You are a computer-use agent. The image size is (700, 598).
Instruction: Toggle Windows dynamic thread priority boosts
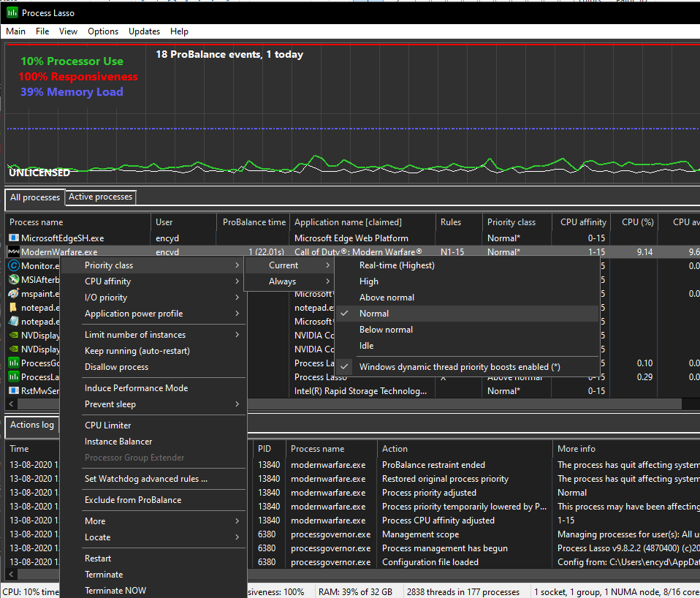(x=466, y=367)
